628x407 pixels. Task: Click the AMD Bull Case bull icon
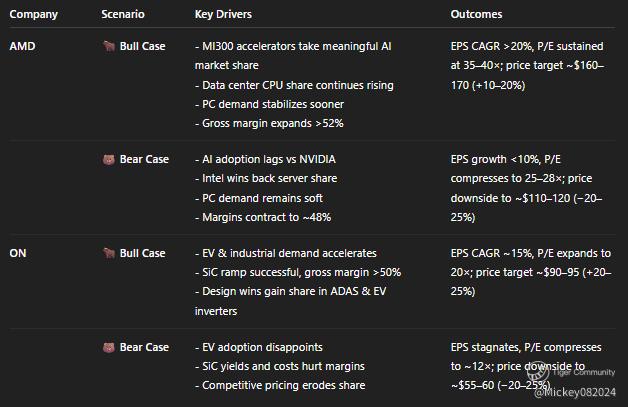click(108, 46)
